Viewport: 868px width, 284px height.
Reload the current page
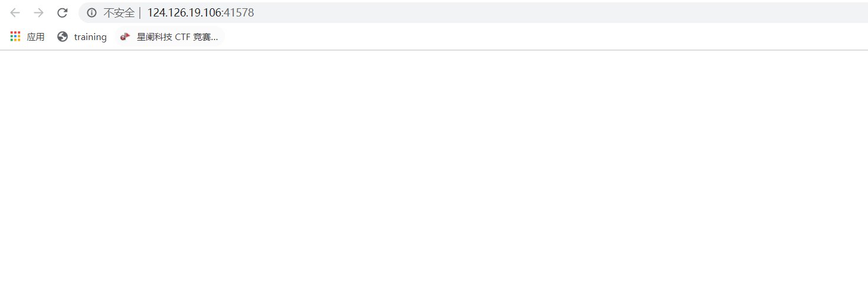(x=63, y=12)
